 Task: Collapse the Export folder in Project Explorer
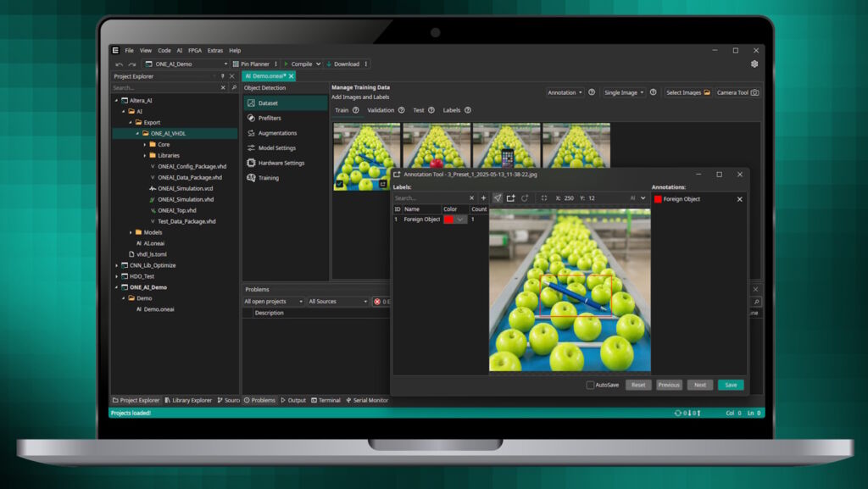[x=130, y=122]
